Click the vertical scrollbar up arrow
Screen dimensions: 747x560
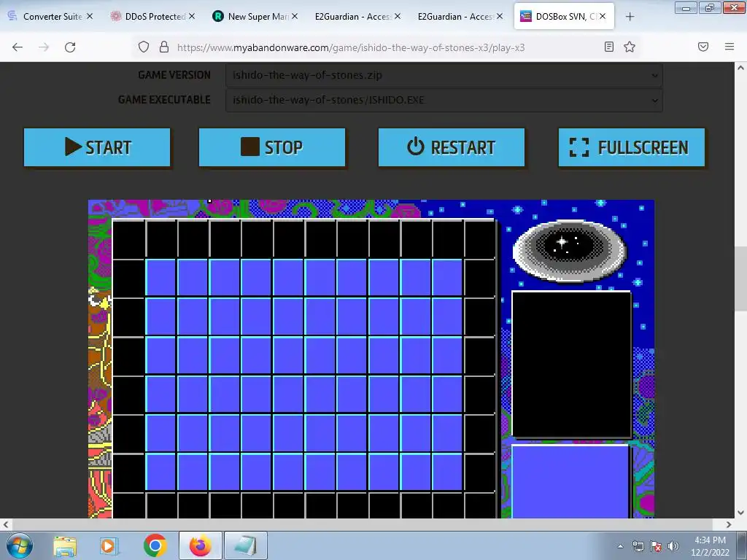(x=741, y=67)
